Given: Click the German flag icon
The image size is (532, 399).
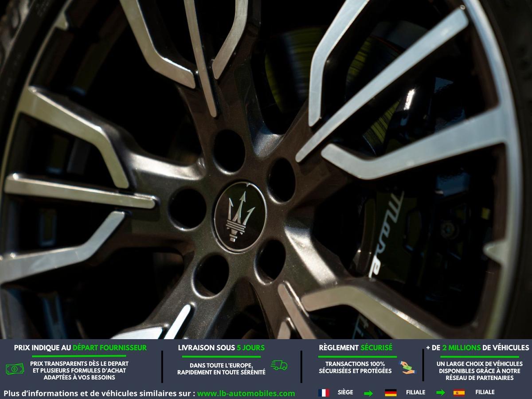Looking at the screenshot, I should coord(391,392).
